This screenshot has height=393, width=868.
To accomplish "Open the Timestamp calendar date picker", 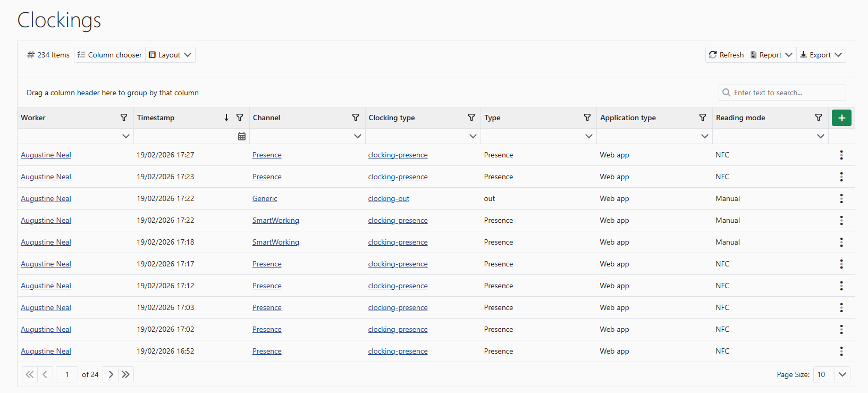I will [242, 136].
